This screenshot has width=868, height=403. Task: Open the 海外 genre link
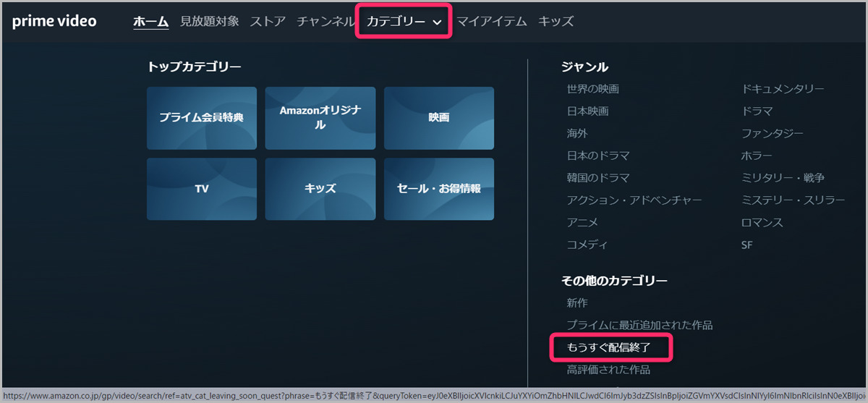point(577,134)
